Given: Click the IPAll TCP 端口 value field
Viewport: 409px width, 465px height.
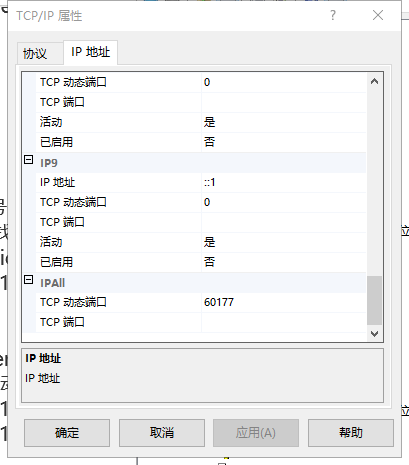Looking at the screenshot, I should point(284,322).
